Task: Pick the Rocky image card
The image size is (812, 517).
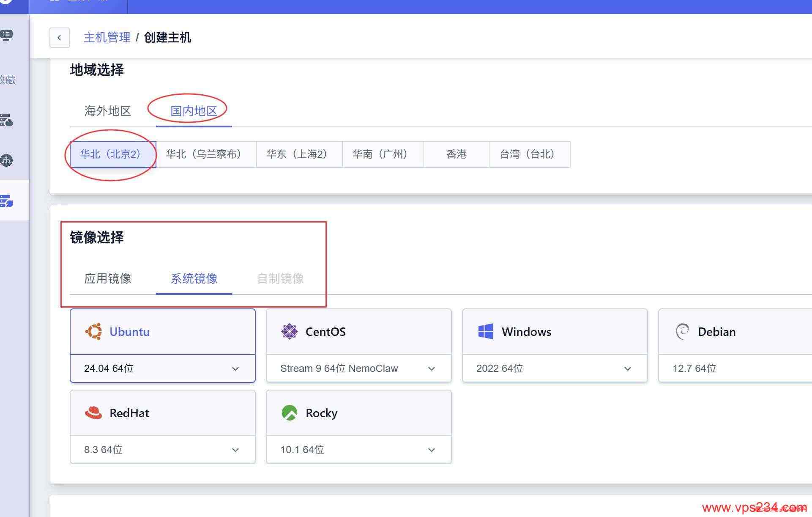Action: tap(359, 413)
